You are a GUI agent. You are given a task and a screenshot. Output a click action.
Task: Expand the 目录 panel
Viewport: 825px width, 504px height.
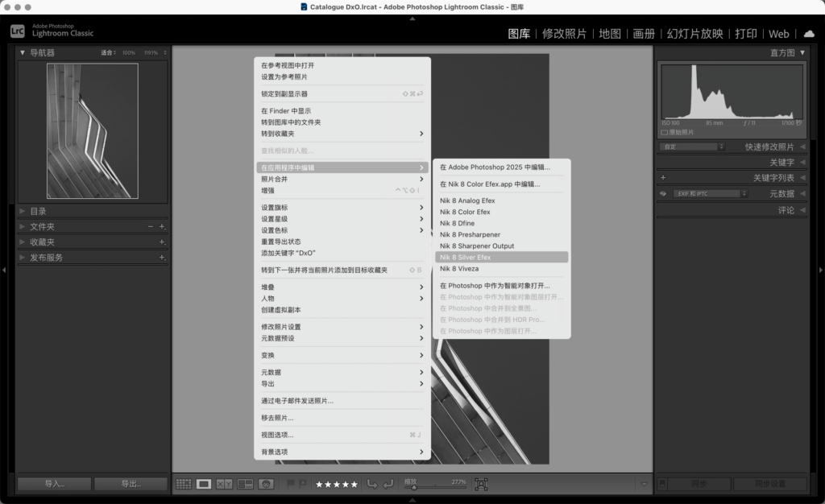point(38,211)
